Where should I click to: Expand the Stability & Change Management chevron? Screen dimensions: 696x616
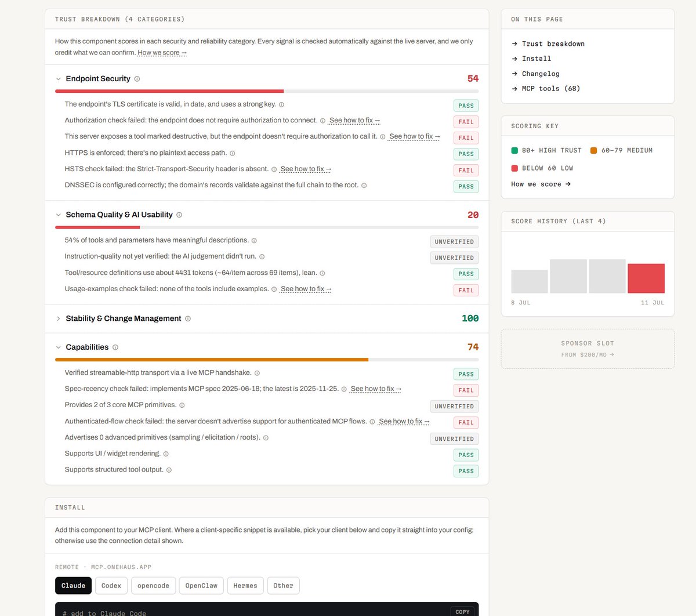pos(58,318)
